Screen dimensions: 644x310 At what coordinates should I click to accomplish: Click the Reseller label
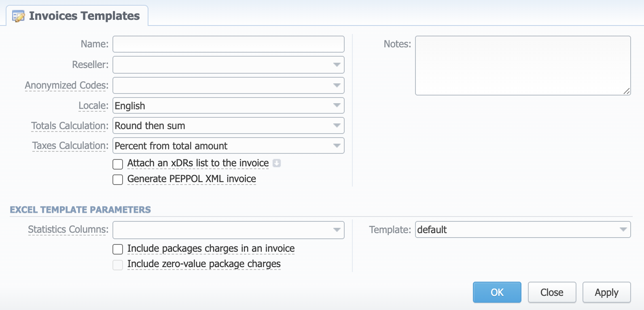click(90, 65)
